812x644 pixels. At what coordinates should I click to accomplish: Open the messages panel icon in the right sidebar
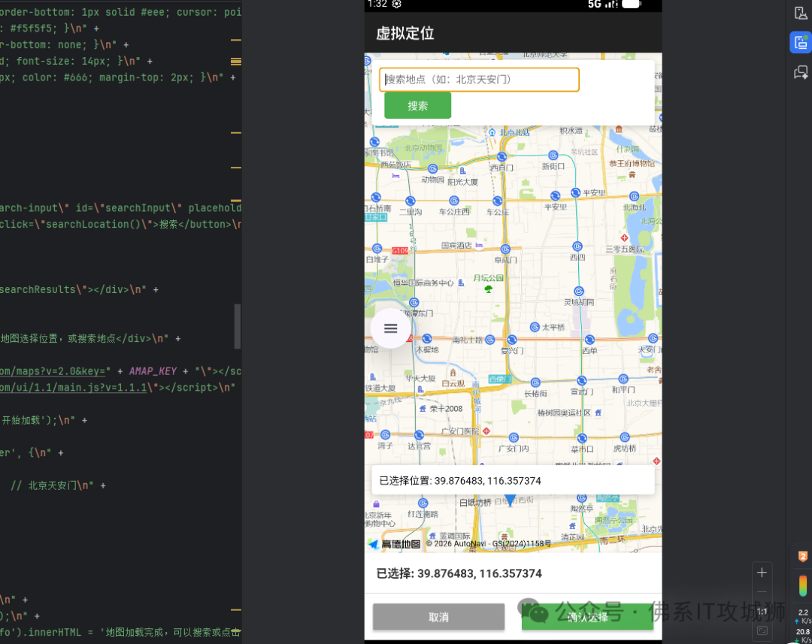pyautogui.click(x=800, y=72)
